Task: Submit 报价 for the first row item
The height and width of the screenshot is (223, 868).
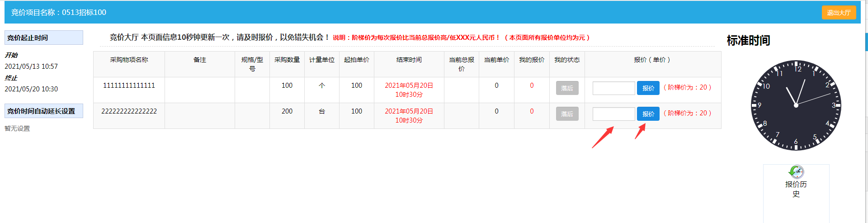Action: pyautogui.click(x=648, y=88)
